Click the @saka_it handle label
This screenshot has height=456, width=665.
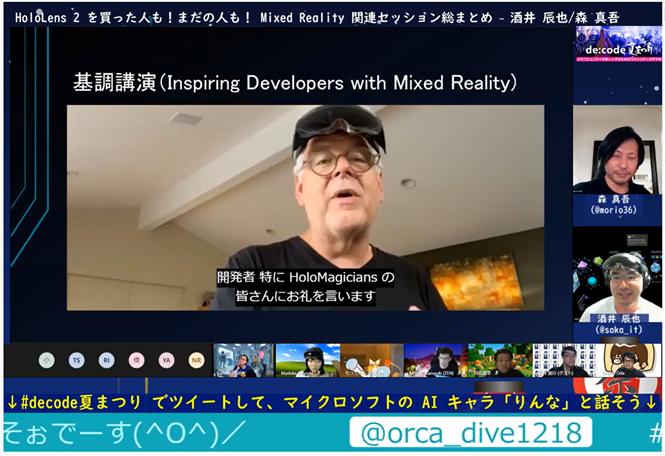click(618, 330)
